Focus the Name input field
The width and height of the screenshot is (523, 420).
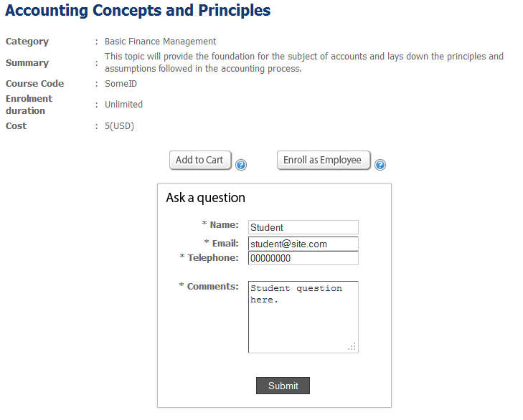click(x=303, y=227)
